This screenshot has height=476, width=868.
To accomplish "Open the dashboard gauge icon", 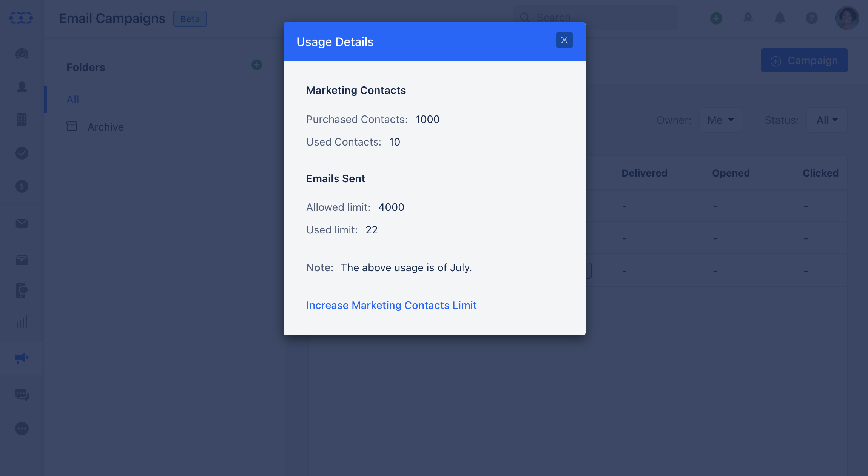I will pos(22,54).
